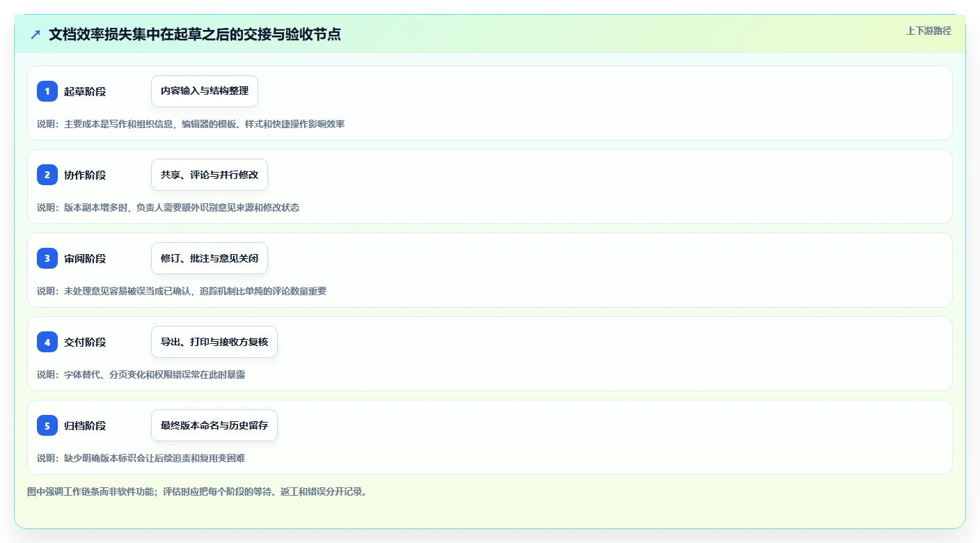Select the 共享、评论与并行修改 chip
Screen dimensions: 980x543
tap(210, 175)
